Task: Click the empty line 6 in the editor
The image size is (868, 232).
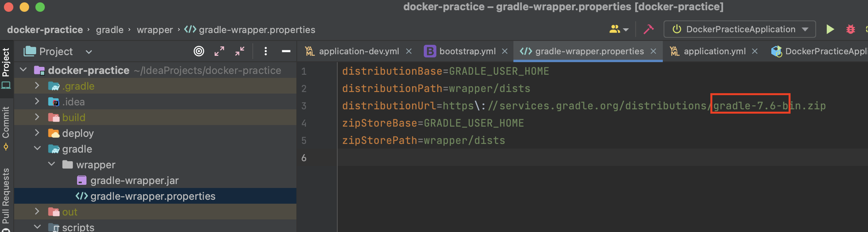Action: click(603, 158)
